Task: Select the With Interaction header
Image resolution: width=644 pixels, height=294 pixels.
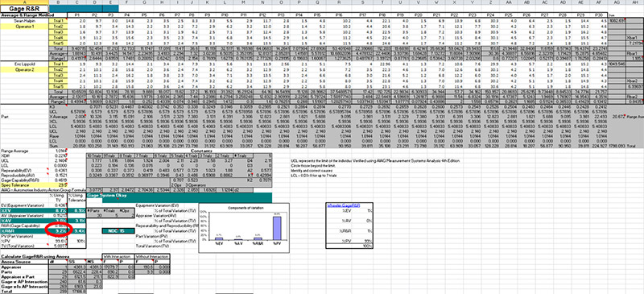Action: (x=118, y=256)
